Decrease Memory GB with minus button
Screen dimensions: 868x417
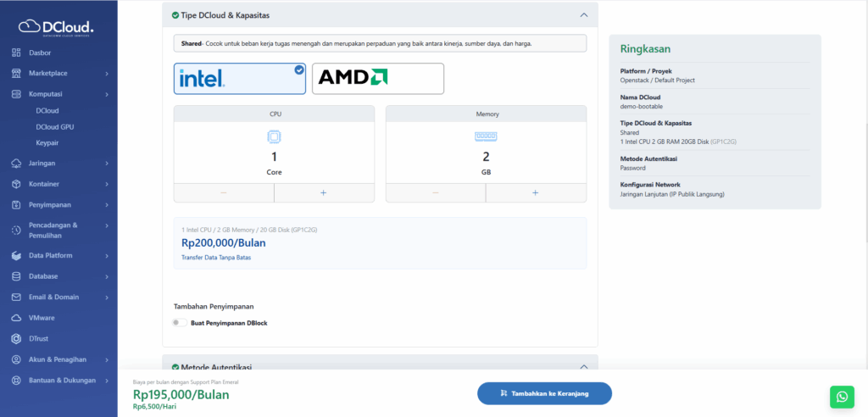point(435,192)
